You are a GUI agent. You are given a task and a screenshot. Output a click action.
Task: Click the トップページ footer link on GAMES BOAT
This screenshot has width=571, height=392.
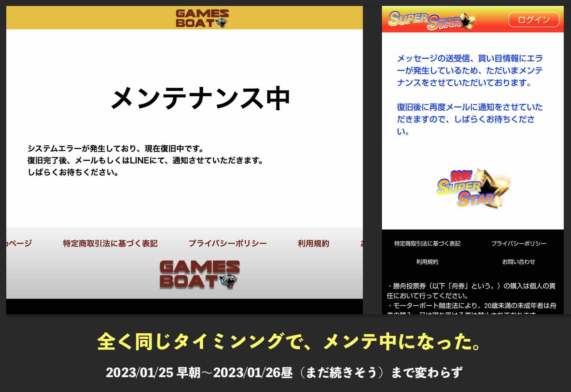point(18,243)
